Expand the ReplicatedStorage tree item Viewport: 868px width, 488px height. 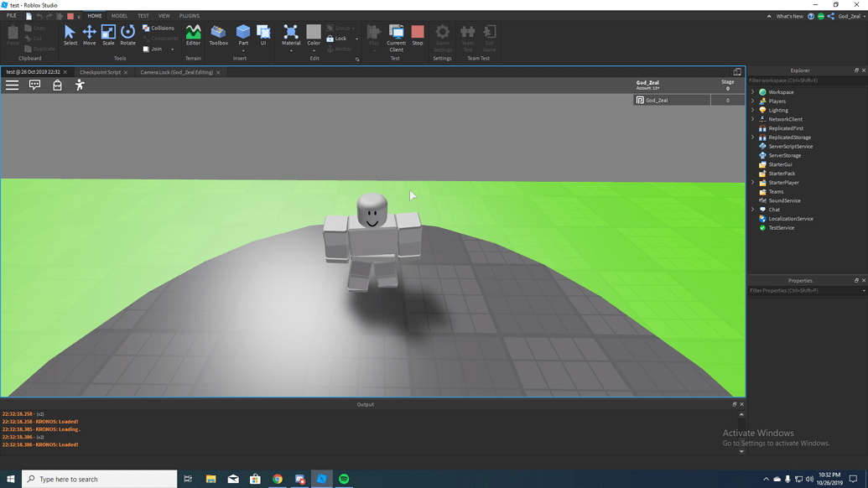click(752, 137)
